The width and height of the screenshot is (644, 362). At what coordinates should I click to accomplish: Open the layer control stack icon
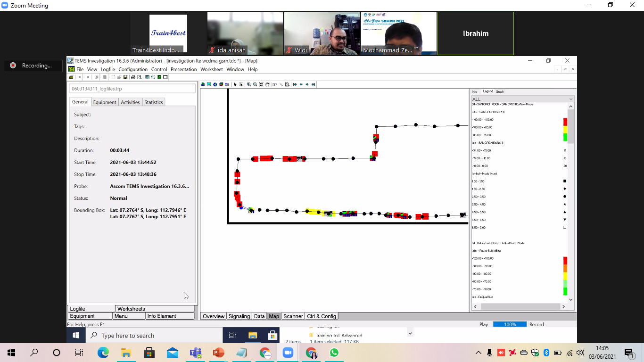[221, 84]
